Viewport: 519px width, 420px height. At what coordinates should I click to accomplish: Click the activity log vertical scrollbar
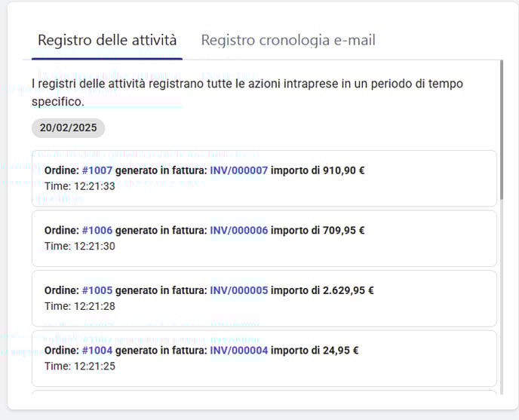click(501, 128)
